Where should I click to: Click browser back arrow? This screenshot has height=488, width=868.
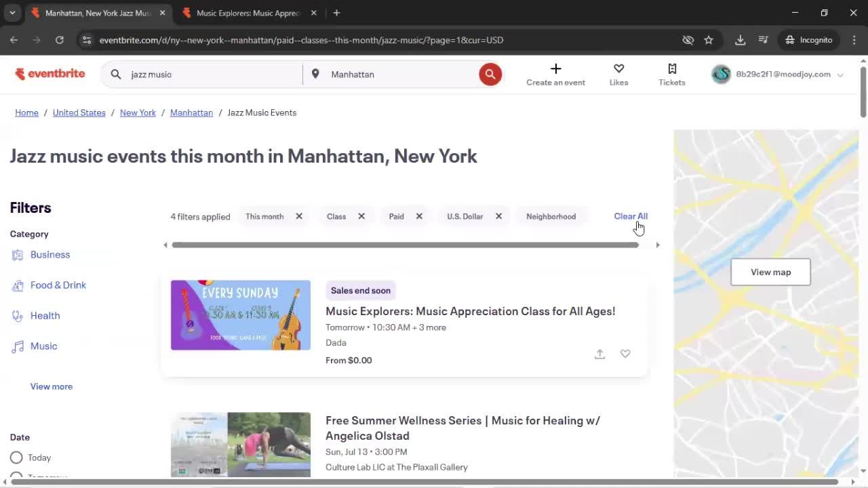[x=14, y=40]
